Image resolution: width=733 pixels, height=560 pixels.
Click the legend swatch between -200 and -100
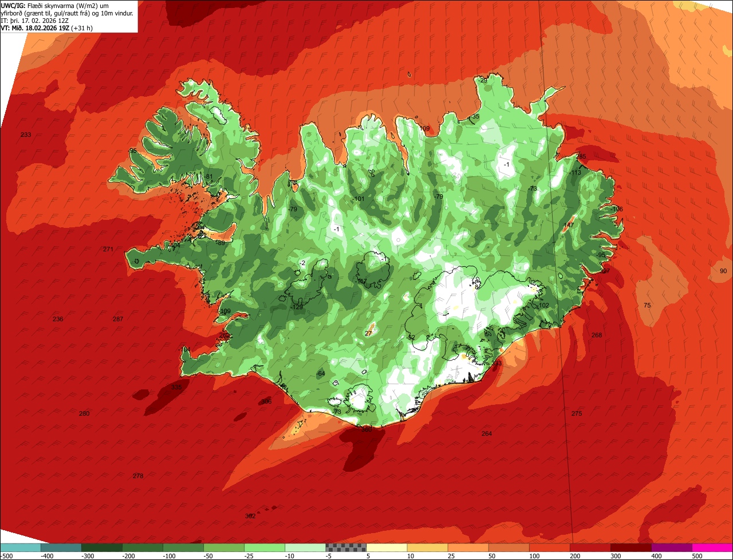click(143, 547)
